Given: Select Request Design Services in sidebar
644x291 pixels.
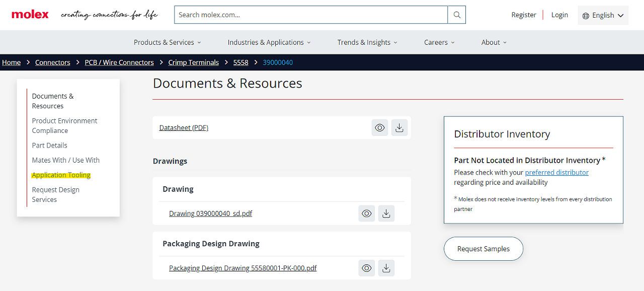Looking at the screenshot, I should 56,195.
